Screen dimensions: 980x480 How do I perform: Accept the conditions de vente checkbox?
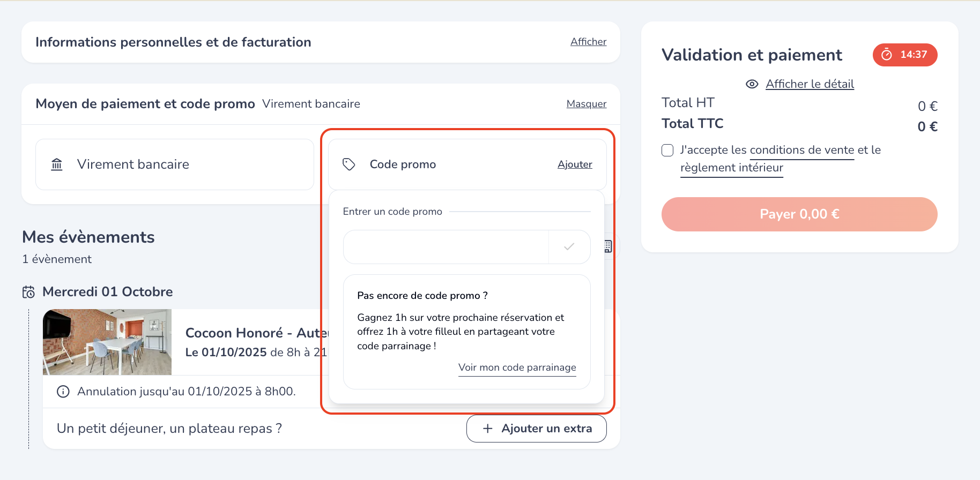pos(667,150)
